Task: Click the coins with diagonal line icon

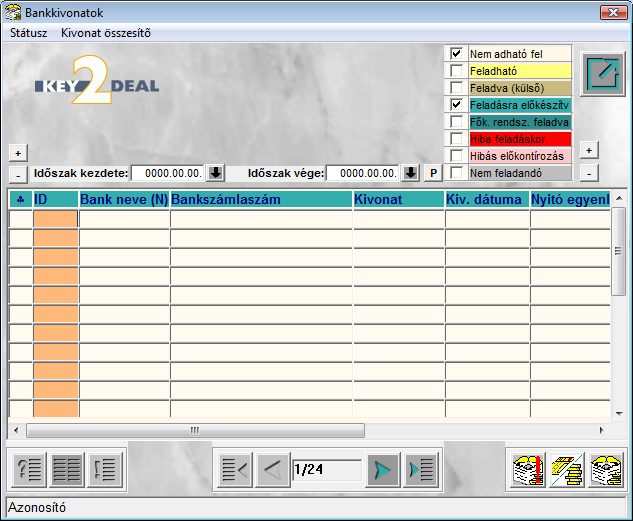Action: (566, 470)
